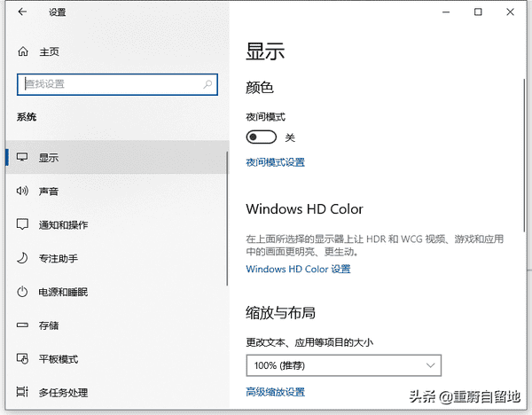This screenshot has height=415, width=532.
Task: Go to 电源和睡眠 settings
Action: coord(117,292)
